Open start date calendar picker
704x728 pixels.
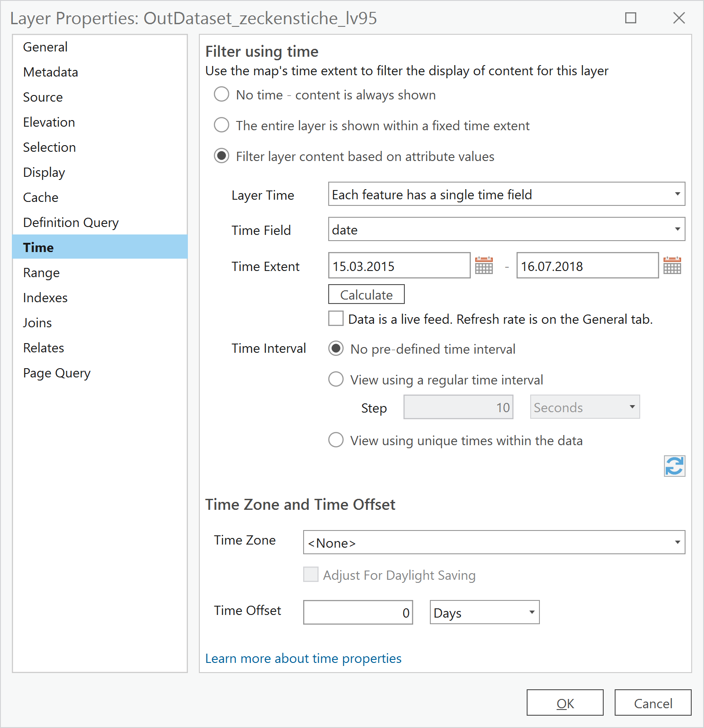point(484,266)
